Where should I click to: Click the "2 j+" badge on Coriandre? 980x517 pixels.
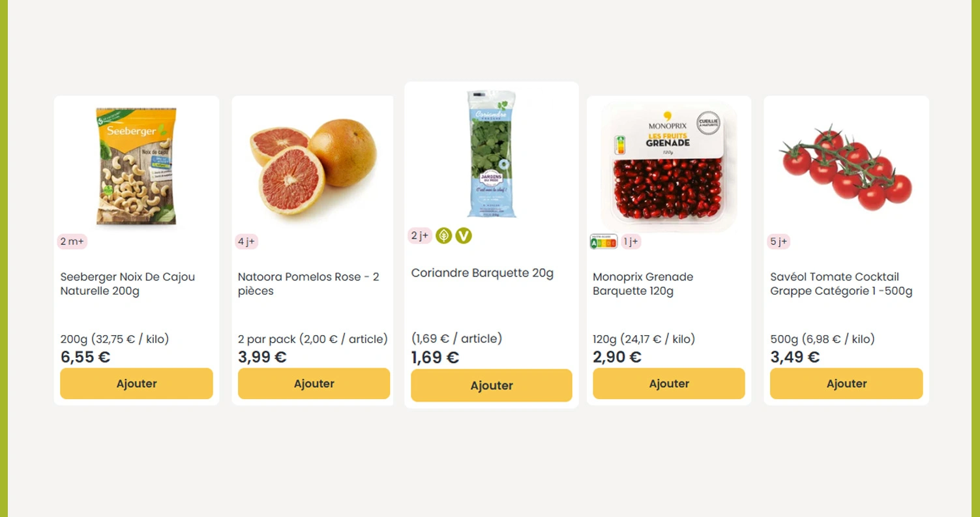click(419, 235)
